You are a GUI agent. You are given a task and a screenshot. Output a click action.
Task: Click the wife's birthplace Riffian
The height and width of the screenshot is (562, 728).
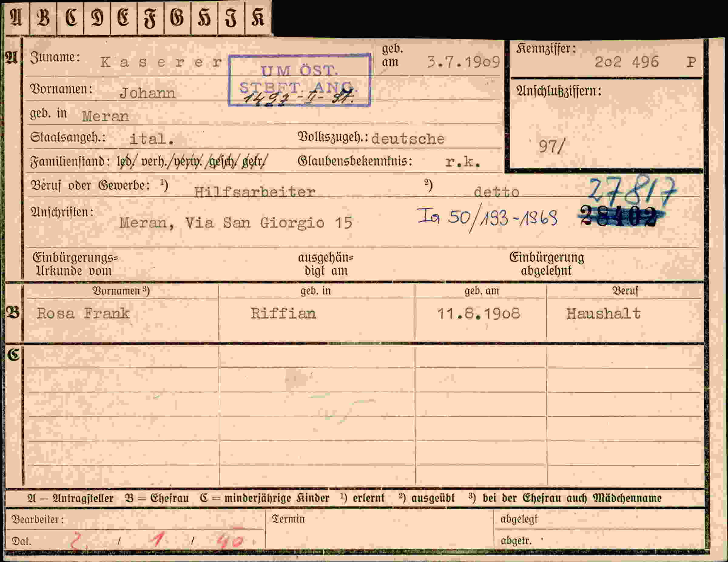283,314
